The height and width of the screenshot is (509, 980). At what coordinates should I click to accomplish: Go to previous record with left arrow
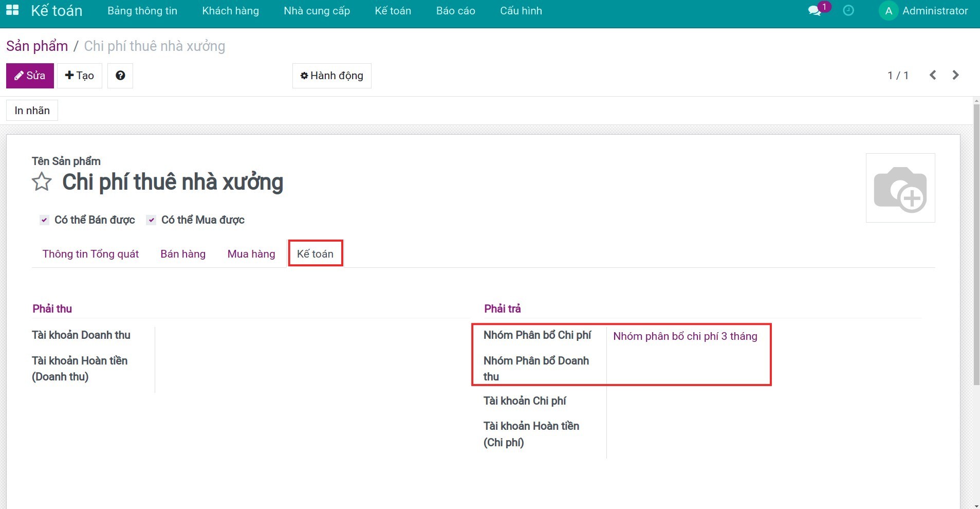933,75
